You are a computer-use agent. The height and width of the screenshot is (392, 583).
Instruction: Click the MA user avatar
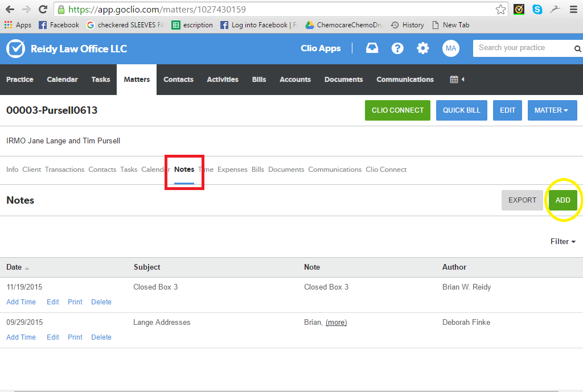coord(451,48)
